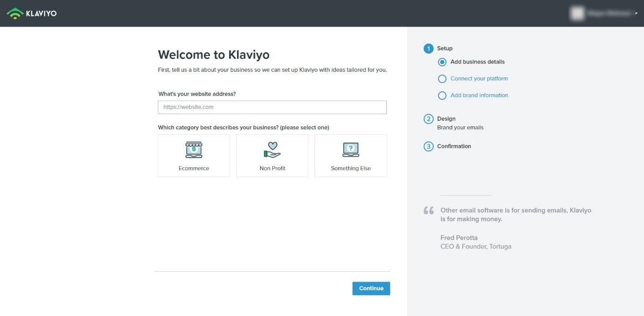Select the Something Else laptop icon
The height and width of the screenshot is (316, 644).
(351, 150)
